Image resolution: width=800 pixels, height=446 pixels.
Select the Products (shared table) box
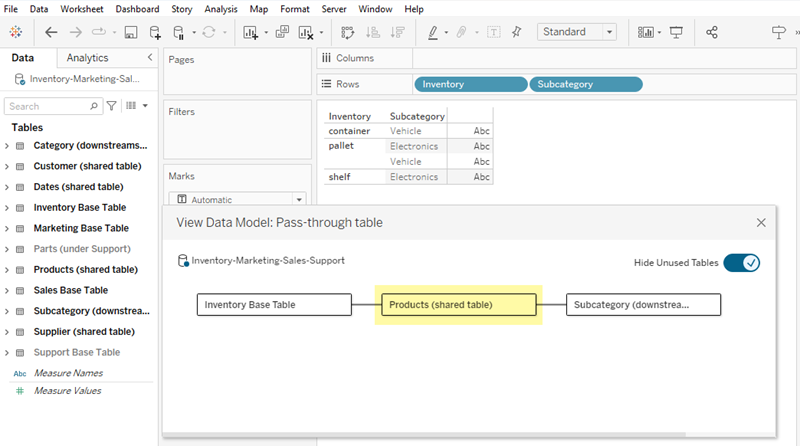click(459, 304)
